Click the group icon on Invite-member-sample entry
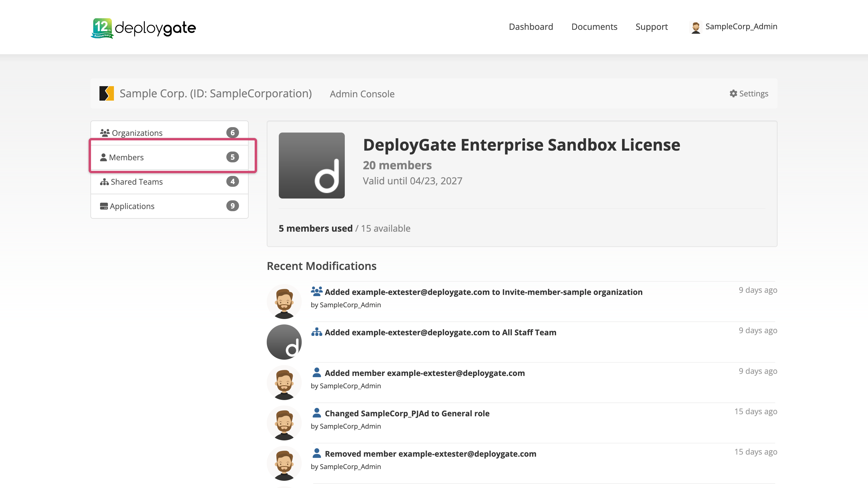Viewport: 868px width, 488px height. [x=316, y=291]
